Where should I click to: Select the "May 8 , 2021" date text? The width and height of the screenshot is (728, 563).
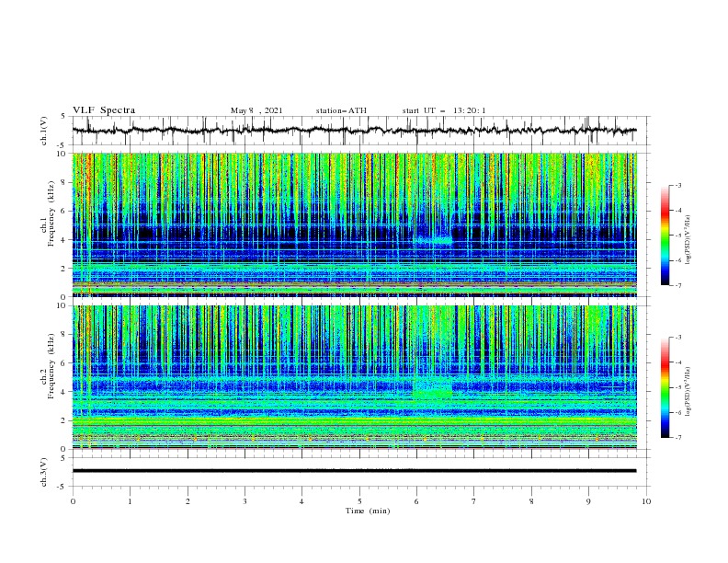pyautogui.click(x=256, y=110)
